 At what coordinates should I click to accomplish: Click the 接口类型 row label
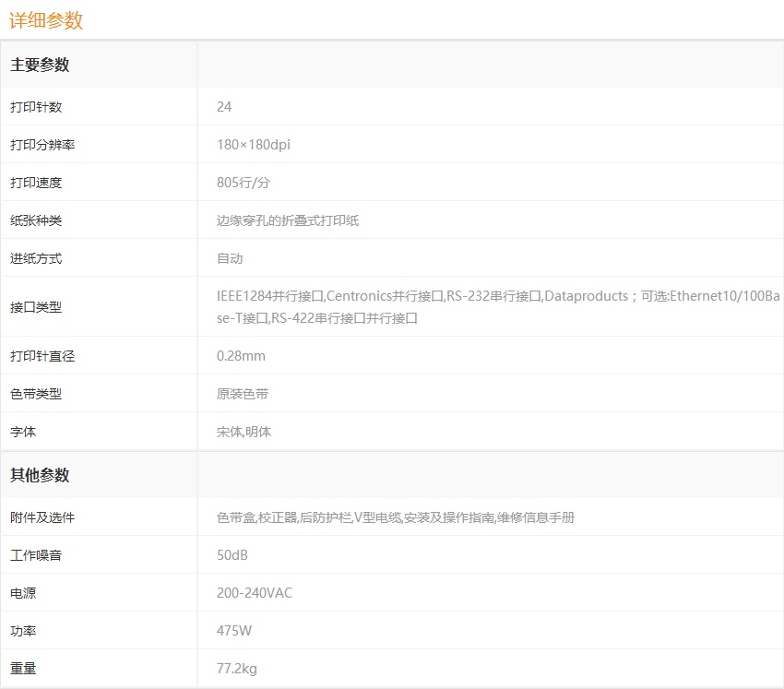pyautogui.click(x=36, y=307)
